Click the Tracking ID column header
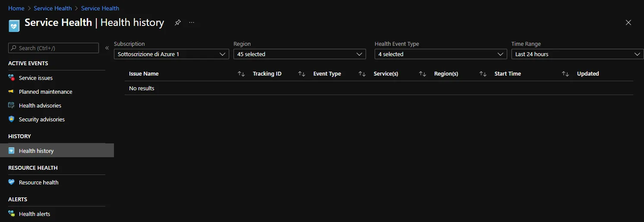This screenshot has width=644, height=222. [x=267, y=74]
